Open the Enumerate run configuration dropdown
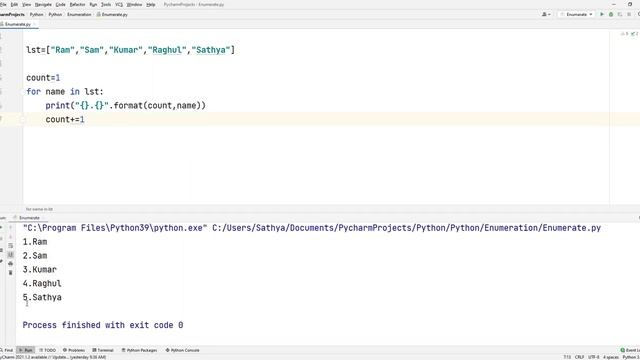The height and width of the screenshot is (360, 640). coord(576,14)
